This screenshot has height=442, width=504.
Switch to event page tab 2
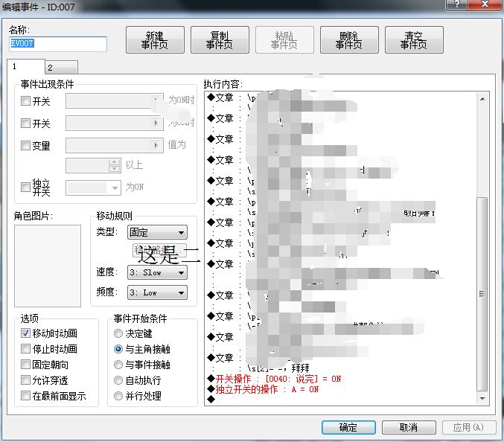pyautogui.click(x=61, y=68)
